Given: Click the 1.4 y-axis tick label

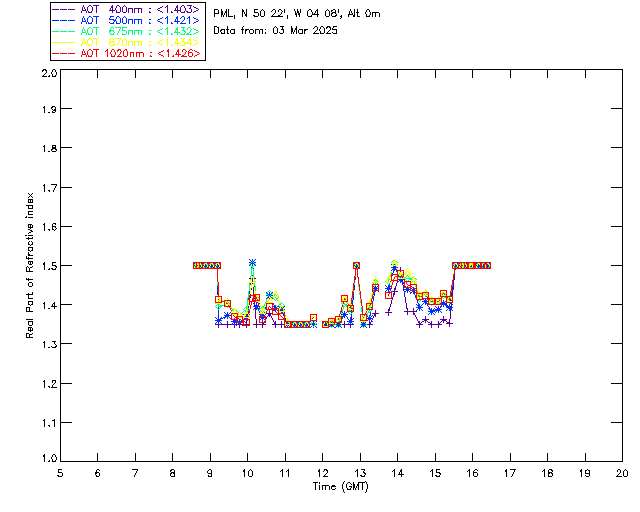Looking at the screenshot, I should [x=49, y=305].
